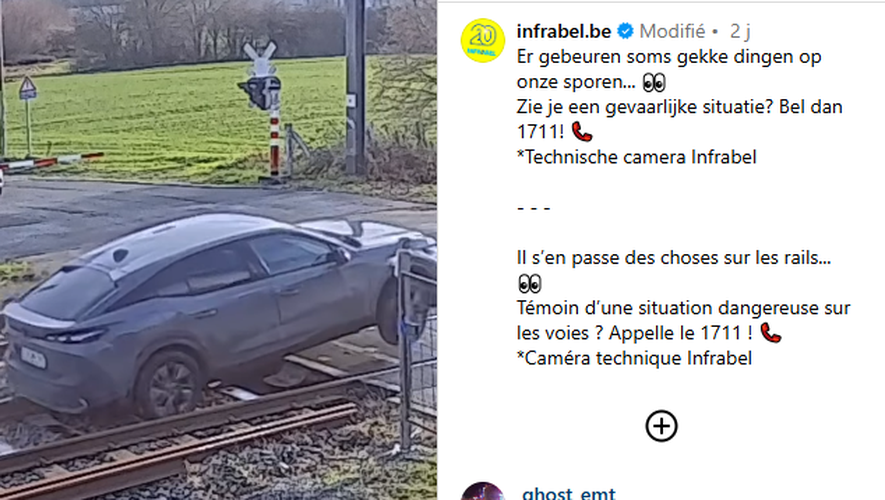The image size is (885, 500).
Task: Click the red phone emoji after 'Bel dan 1711!'
Action: (x=582, y=132)
